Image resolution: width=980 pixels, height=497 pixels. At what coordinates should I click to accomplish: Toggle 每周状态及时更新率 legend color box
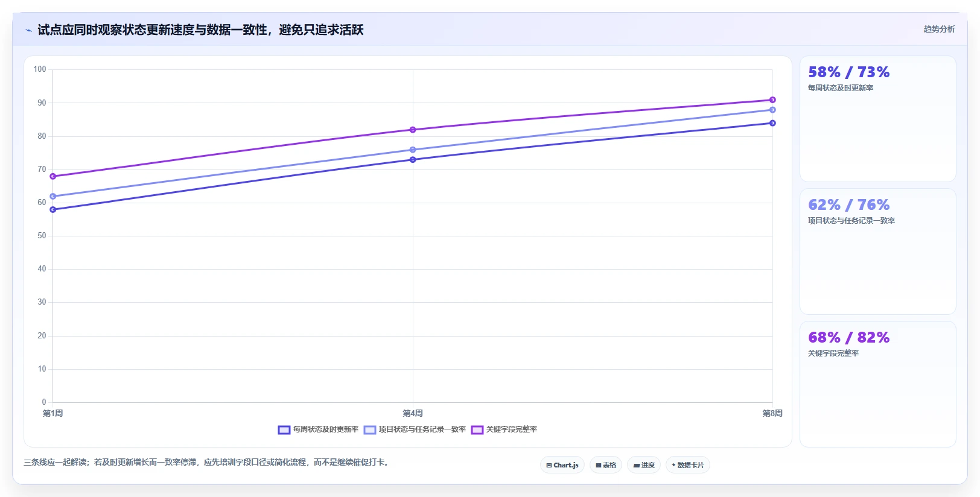tap(284, 430)
